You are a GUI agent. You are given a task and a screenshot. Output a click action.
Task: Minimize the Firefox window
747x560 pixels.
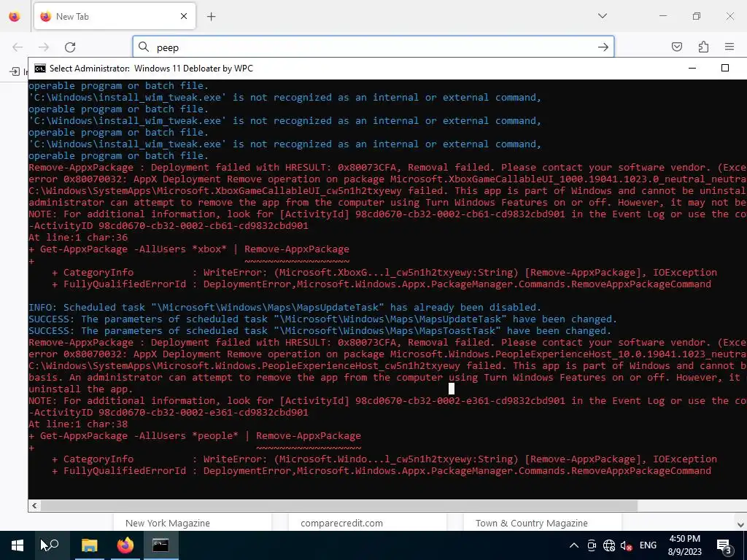pyautogui.click(x=663, y=16)
